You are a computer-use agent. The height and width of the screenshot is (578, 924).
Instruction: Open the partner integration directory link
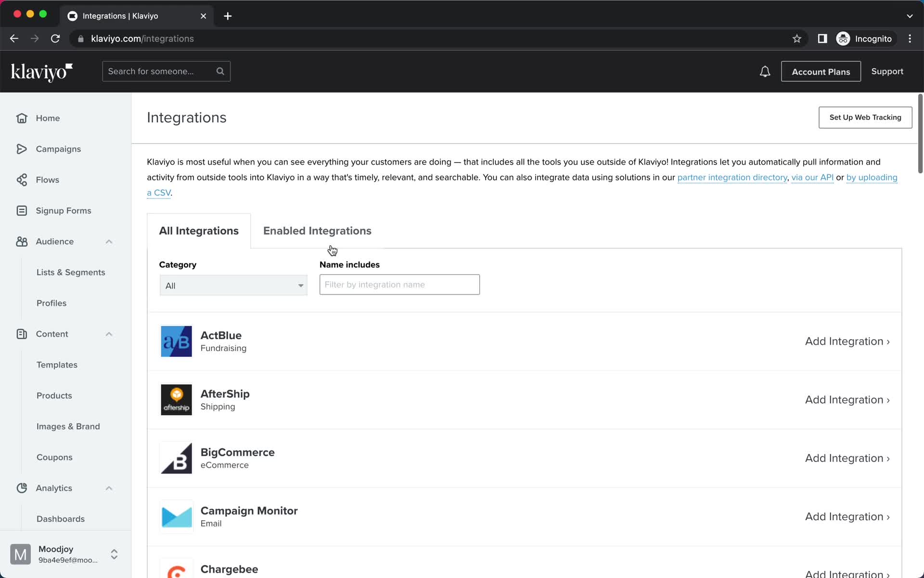732,177
